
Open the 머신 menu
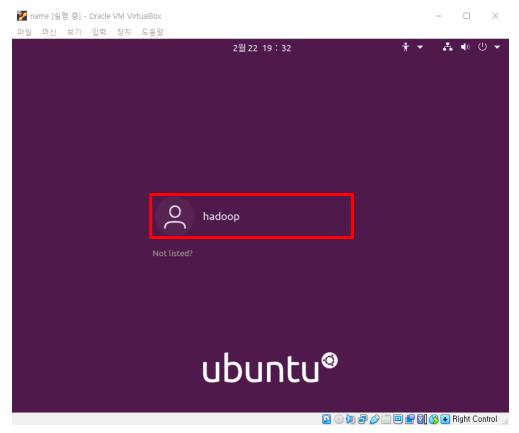(49, 32)
